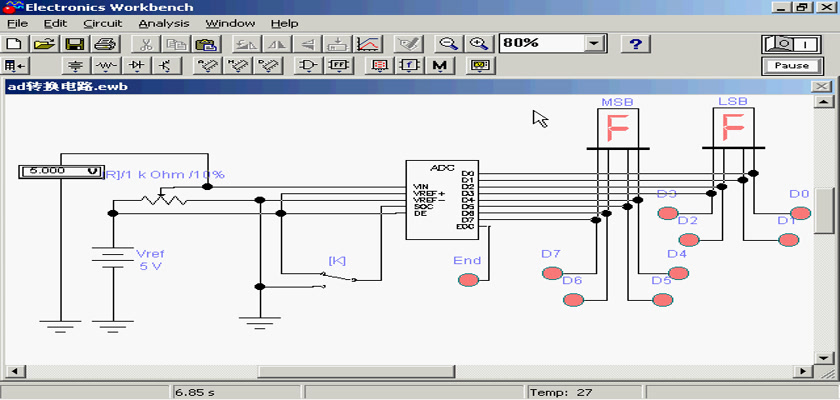Open the File menu

point(17,24)
